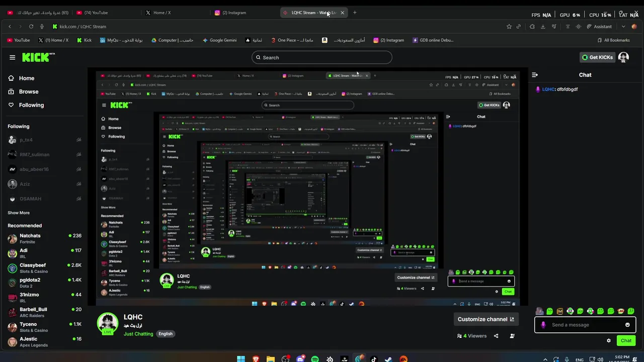644x362 pixels.
Task: Open the All Bookmarks folder
Action: pos(613,40)
